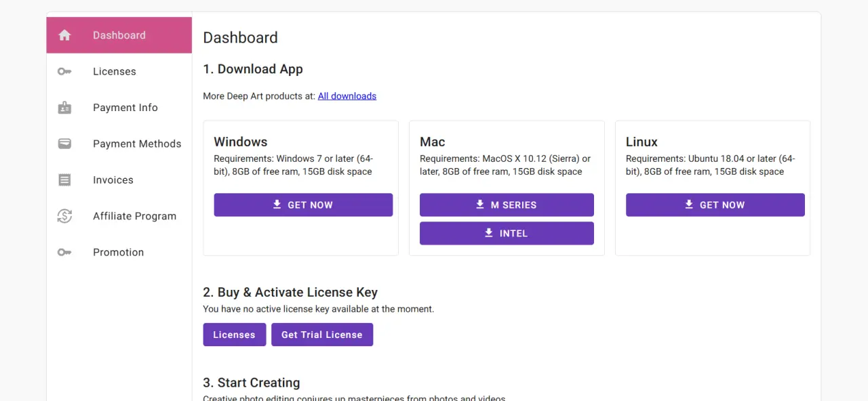This screenshot has width=868, height=401.
Task: Download the Mac INTEL build
Action: (x=507, y=234)
